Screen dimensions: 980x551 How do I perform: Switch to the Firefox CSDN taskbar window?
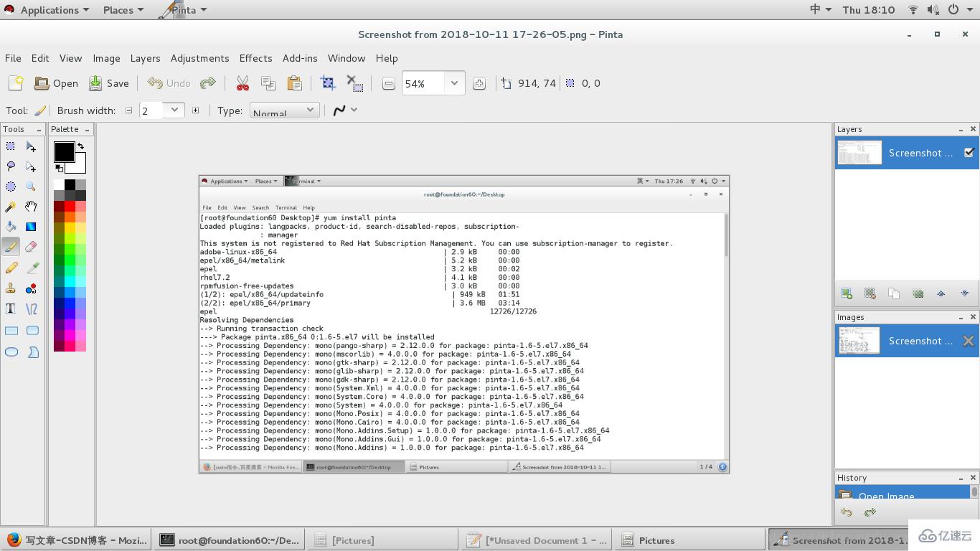(77, 540)
